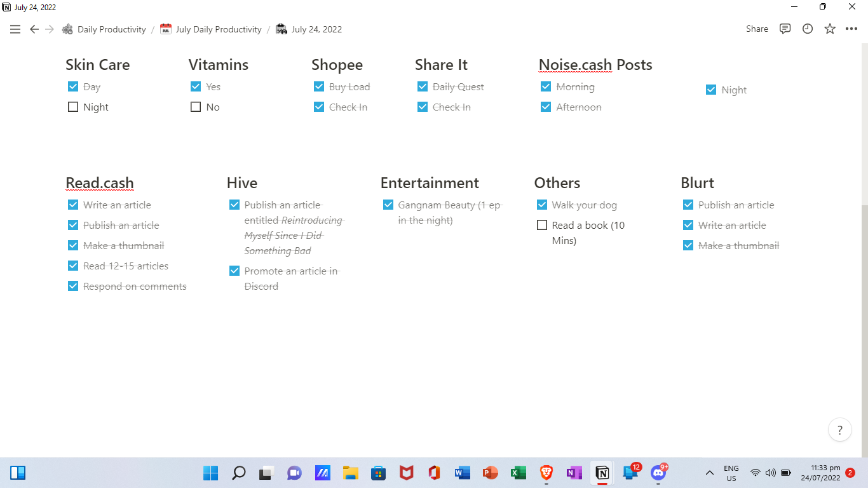This screenshot has width=868, height=488.
Task: Launch File Explorer from the taskbar
Action: (x=350, y=473)
